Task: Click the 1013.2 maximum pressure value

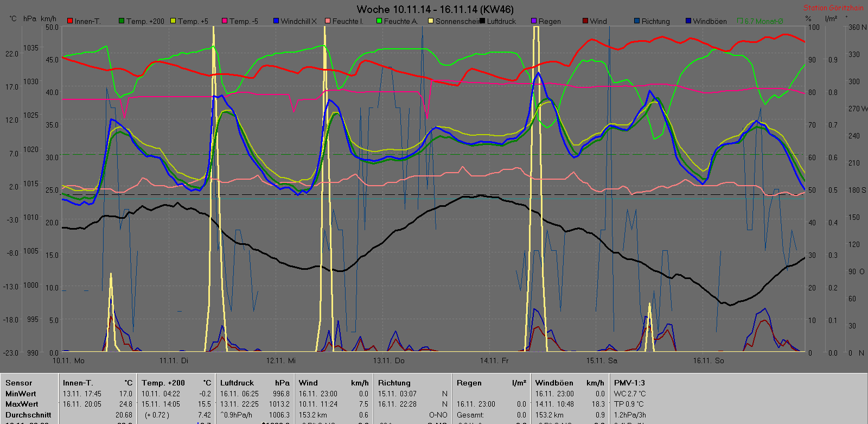Action: coord(279,404)
